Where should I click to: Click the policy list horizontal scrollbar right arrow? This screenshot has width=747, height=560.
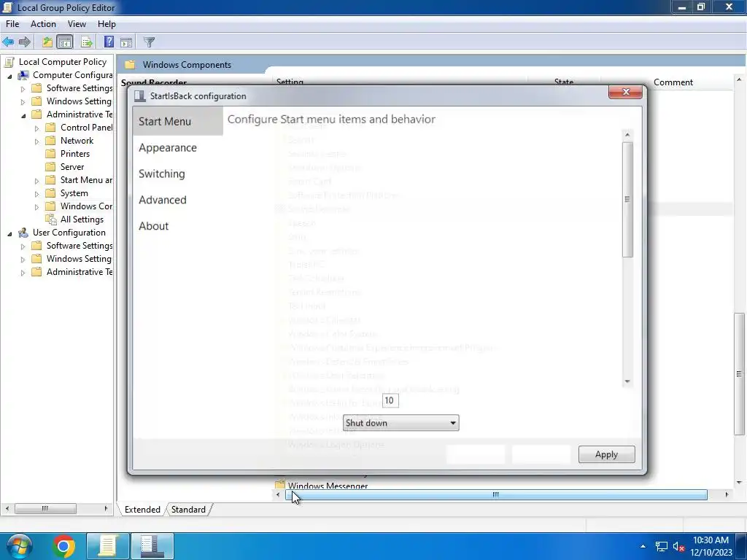(727, 495)
